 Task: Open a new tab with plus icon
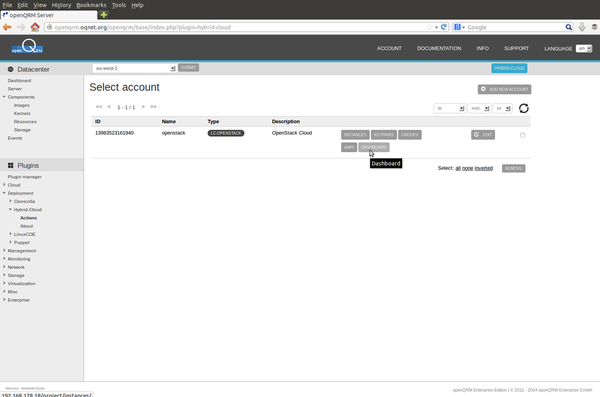[x=104, y=15]
